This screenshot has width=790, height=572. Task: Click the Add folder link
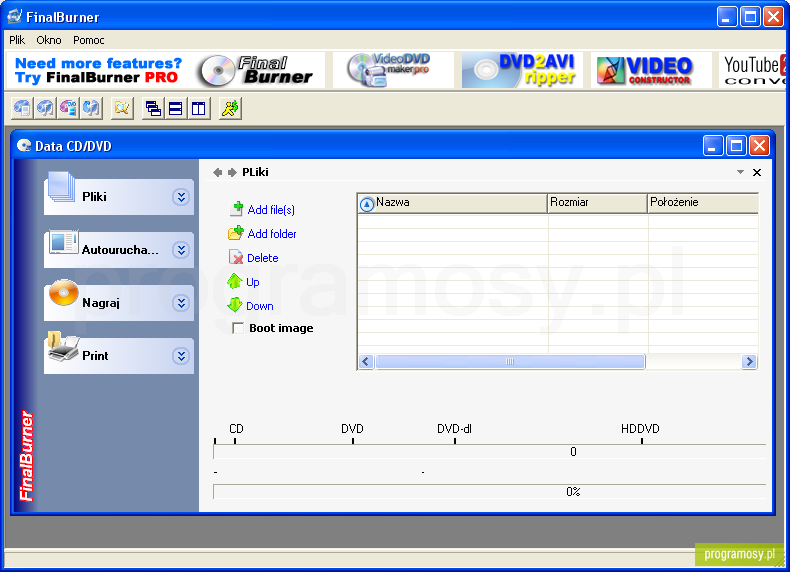point(272,234)
